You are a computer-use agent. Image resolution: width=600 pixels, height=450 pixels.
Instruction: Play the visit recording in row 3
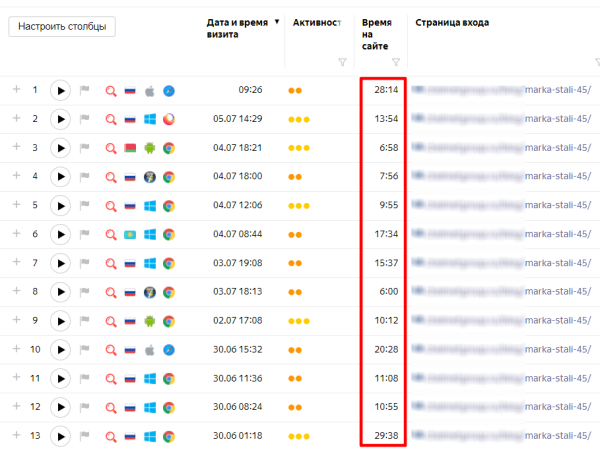[60, 148]
